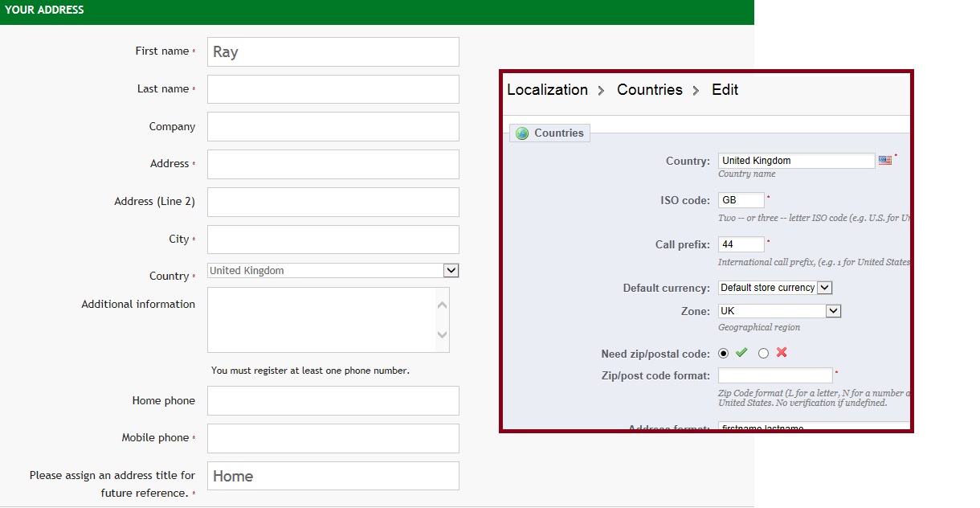Click the YOUR ADDRESS header text
The height and width of the screenshot is (508, 980).
44,10
